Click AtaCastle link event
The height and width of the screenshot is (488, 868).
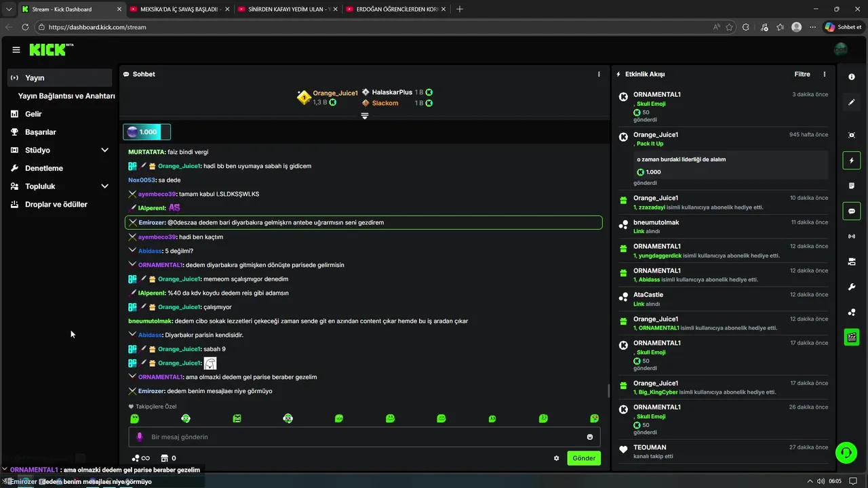[x=724, y=299]
